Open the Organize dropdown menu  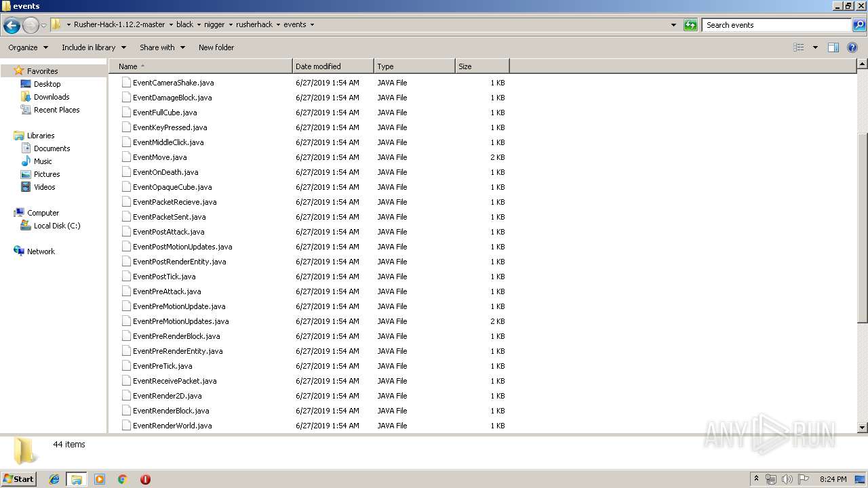coord(28,47)
